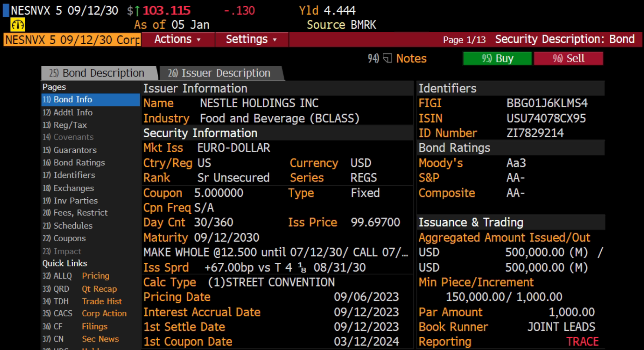Open TDH Trade Hist quick link

(82, 301)
